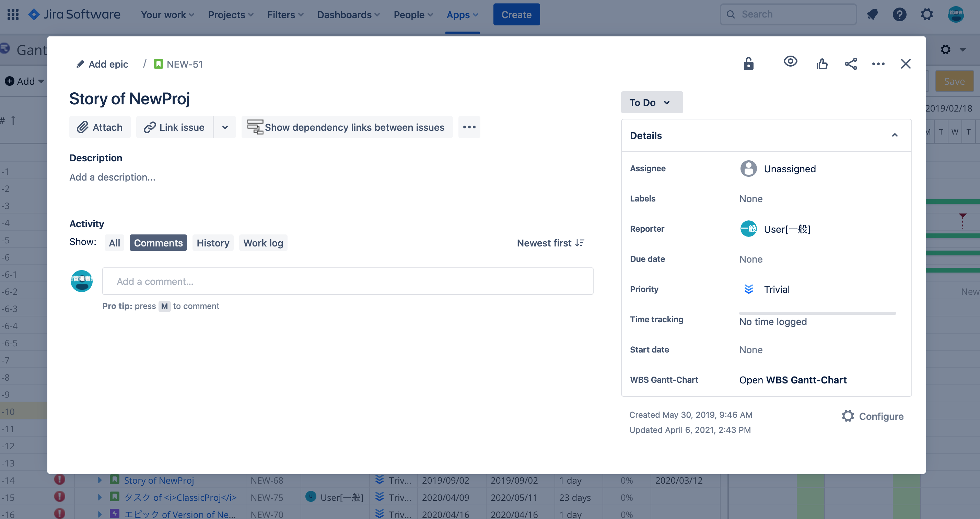Open the notifications bell icon
Screen dimensions: 980x519
(872, 14)
